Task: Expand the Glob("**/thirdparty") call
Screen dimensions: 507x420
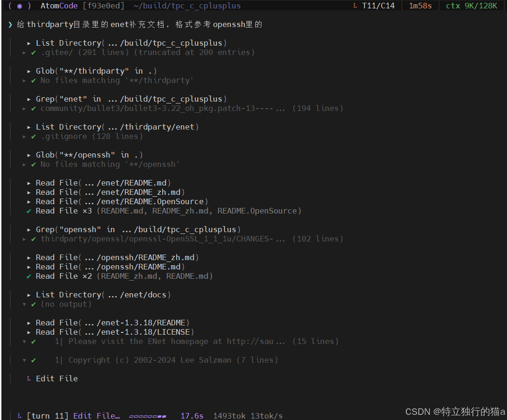Action: pyautogui.click(x=29, y=71)
